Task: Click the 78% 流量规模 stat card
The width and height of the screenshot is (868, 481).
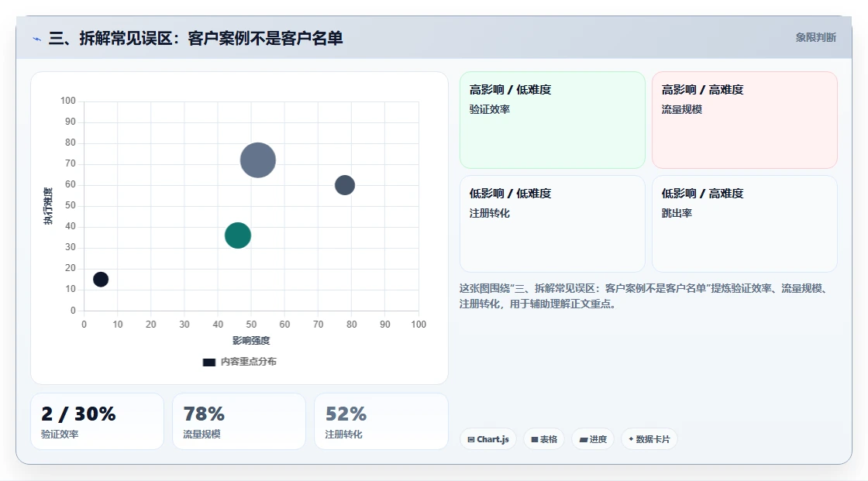Action: (x=239, y=421)
